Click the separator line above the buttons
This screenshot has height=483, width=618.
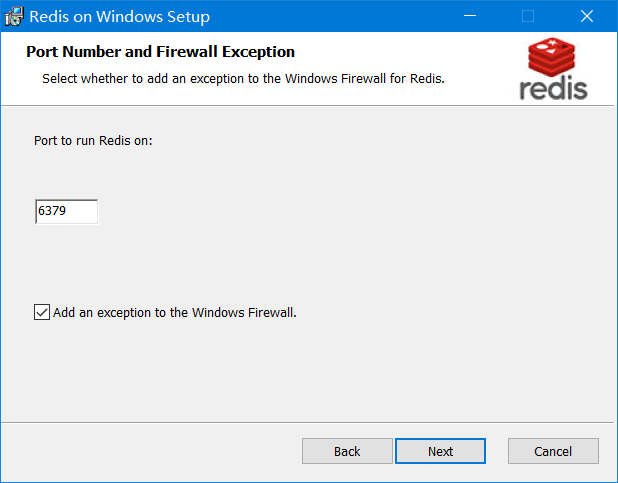(x=308, y=421)
